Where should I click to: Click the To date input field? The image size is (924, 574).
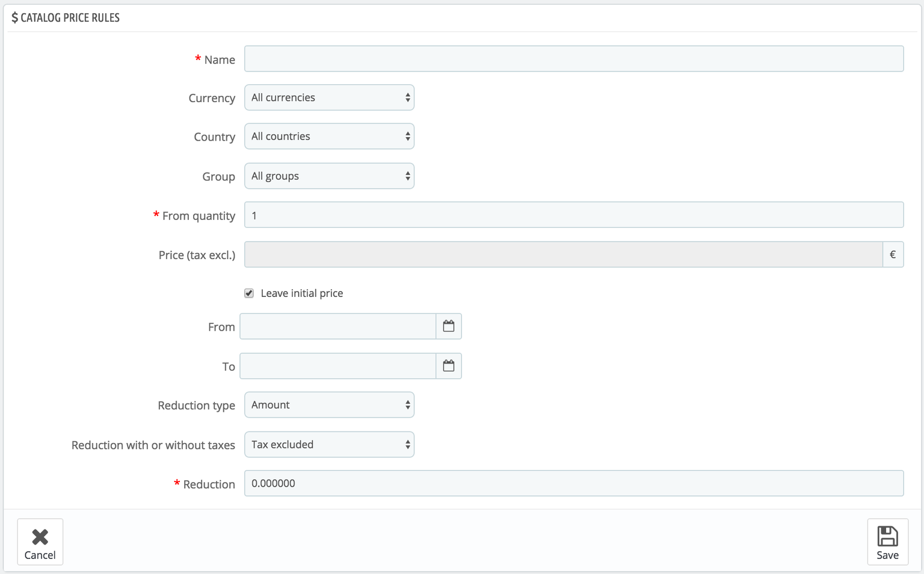337,366
